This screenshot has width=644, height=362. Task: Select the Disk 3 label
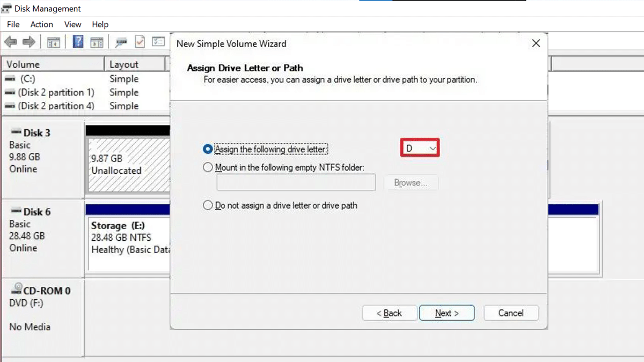[37, 132]
